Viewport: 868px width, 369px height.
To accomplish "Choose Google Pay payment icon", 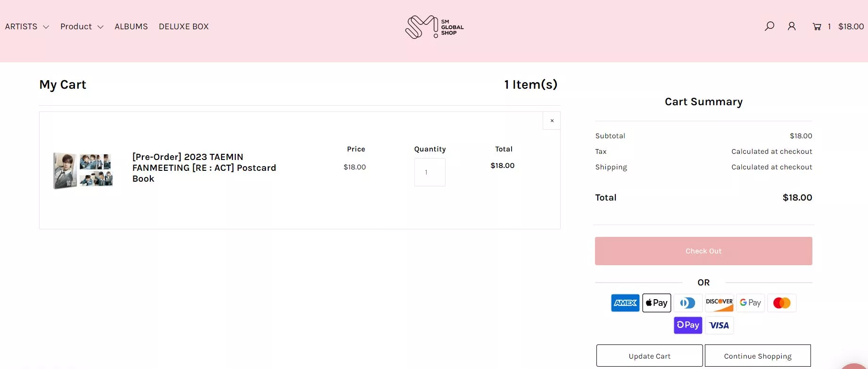I will [750, 303].
